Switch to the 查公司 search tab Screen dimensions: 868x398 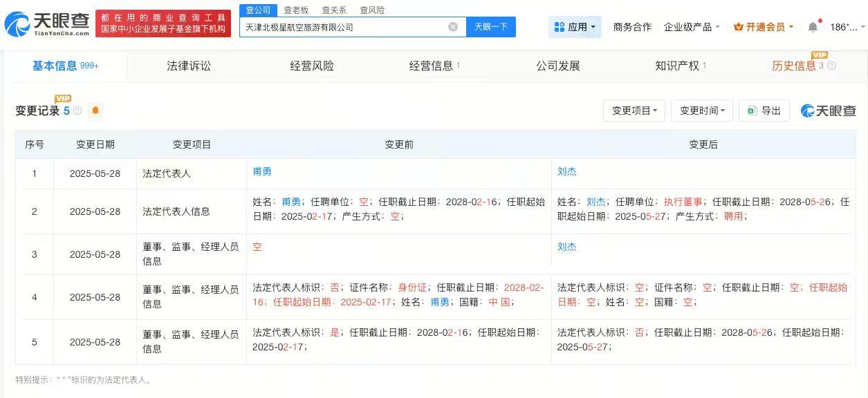click(x=259, y=10)
